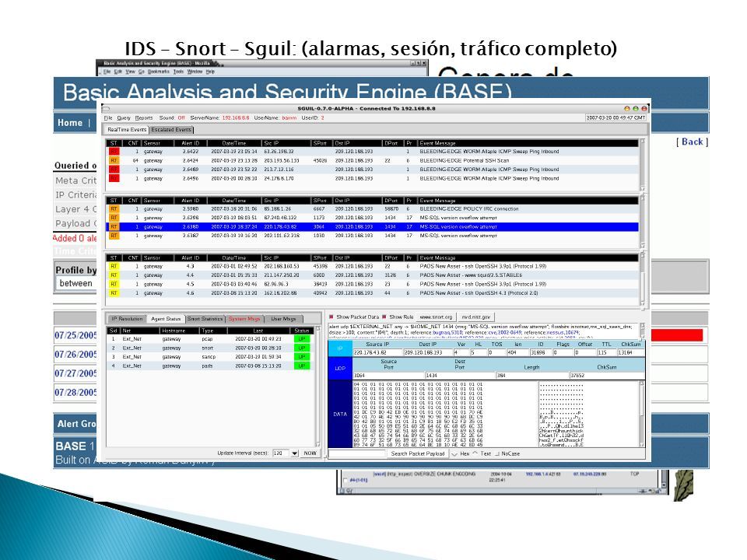Click the dark blue DATA block in packet view
Viewport: 747px width, 560px height.
pos(340,415)
